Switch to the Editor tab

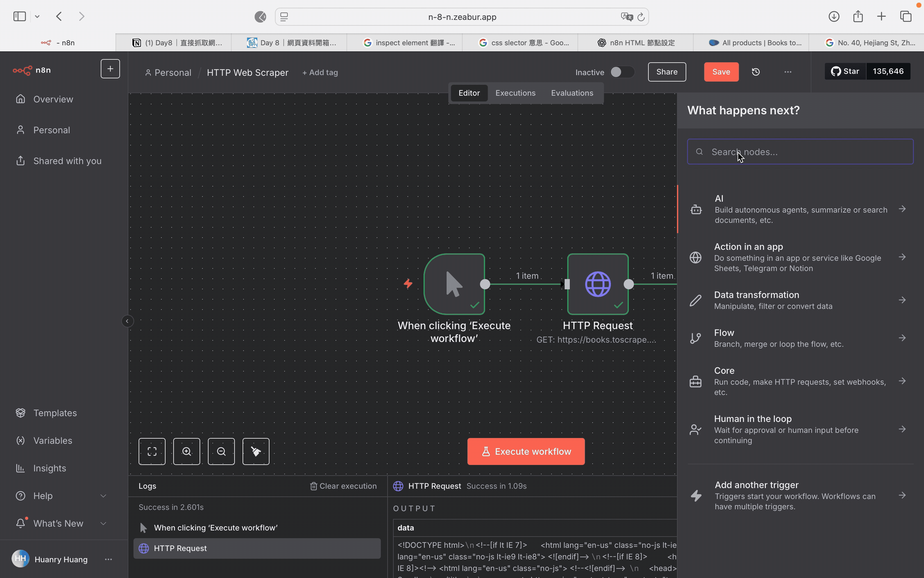click(x=469, y=93)
